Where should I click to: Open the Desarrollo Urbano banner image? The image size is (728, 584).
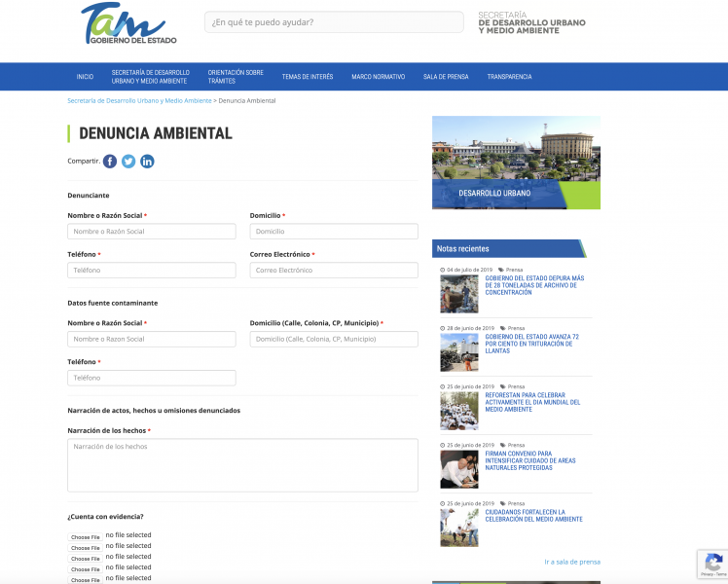tap(516, 163)
